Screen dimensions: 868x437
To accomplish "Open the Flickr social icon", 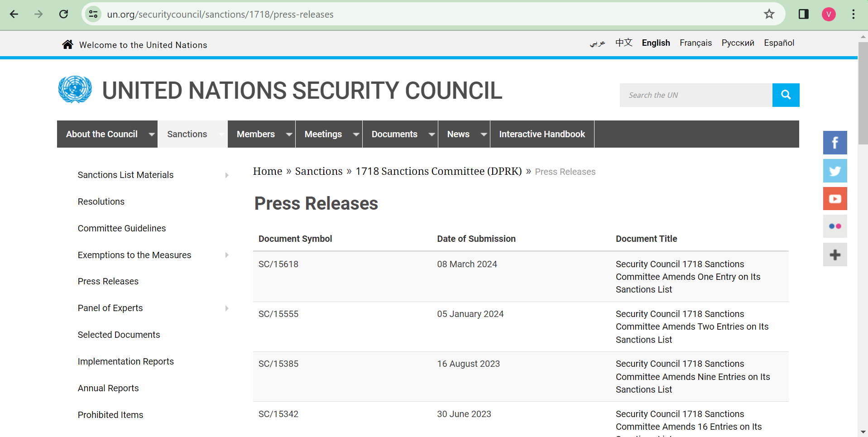I will [x=835, y=226].
